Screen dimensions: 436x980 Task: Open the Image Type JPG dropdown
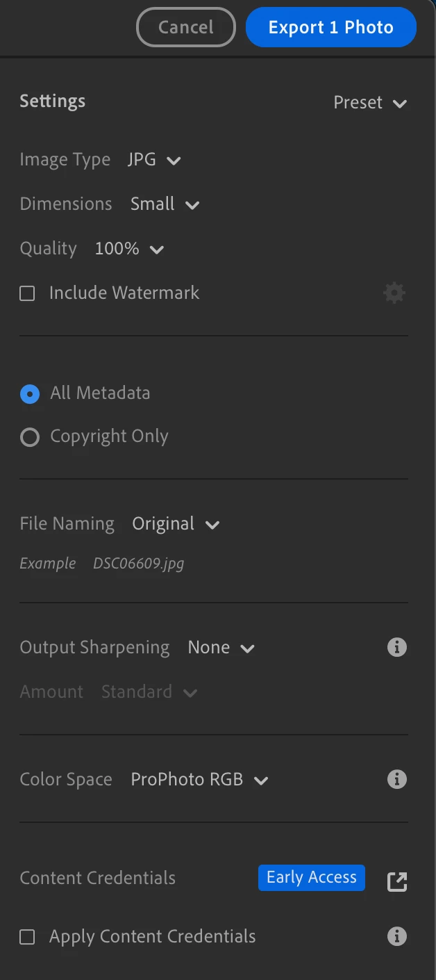(x=154, y=161)
